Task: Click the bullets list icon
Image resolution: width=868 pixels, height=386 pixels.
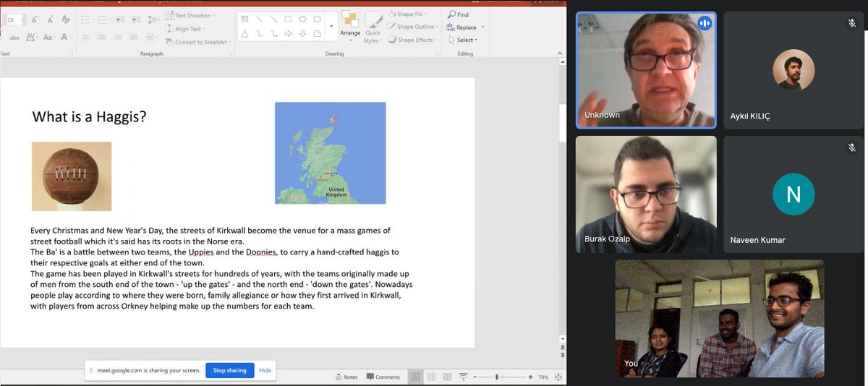Action: (x=87, y=20)
